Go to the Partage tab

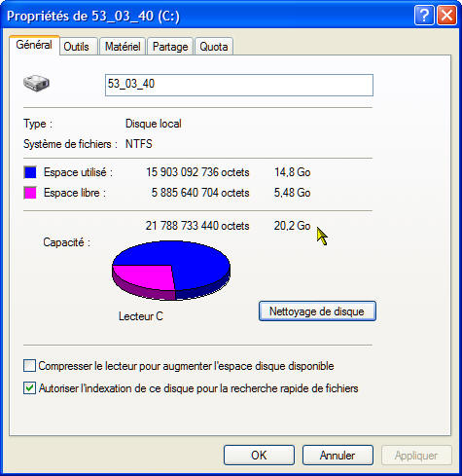pyautogui.click(x=170, y=47)
